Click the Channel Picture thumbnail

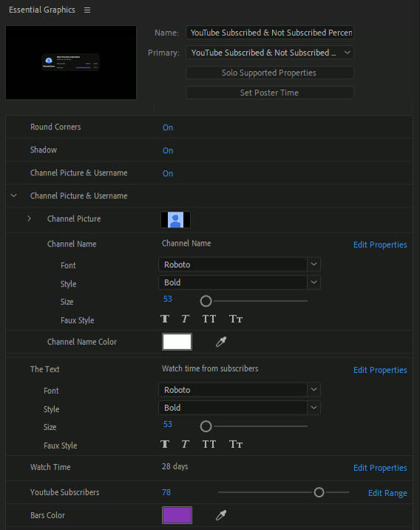click(x=175, y=220)
